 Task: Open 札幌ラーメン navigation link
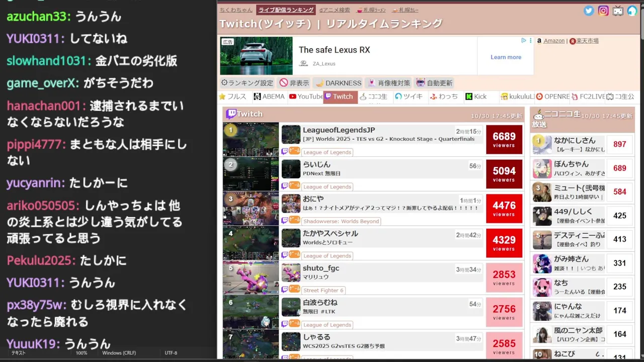coord(371,10)
